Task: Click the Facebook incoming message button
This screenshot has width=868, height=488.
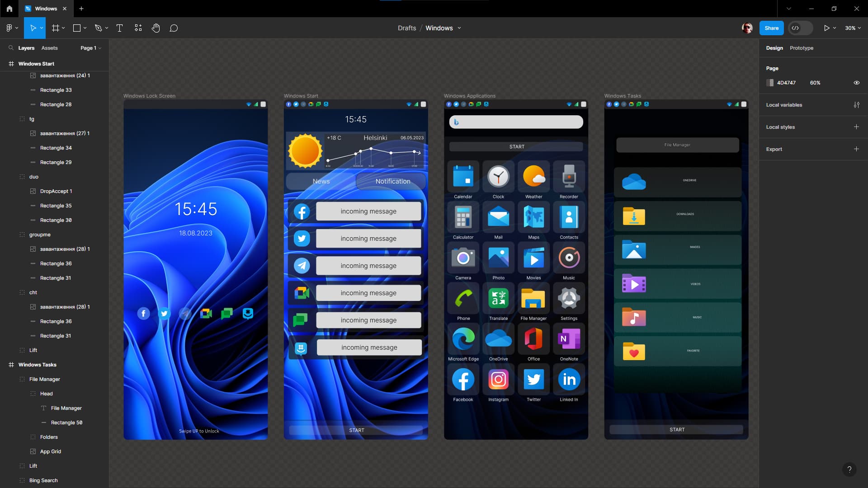Action: [x=368, y=211]
